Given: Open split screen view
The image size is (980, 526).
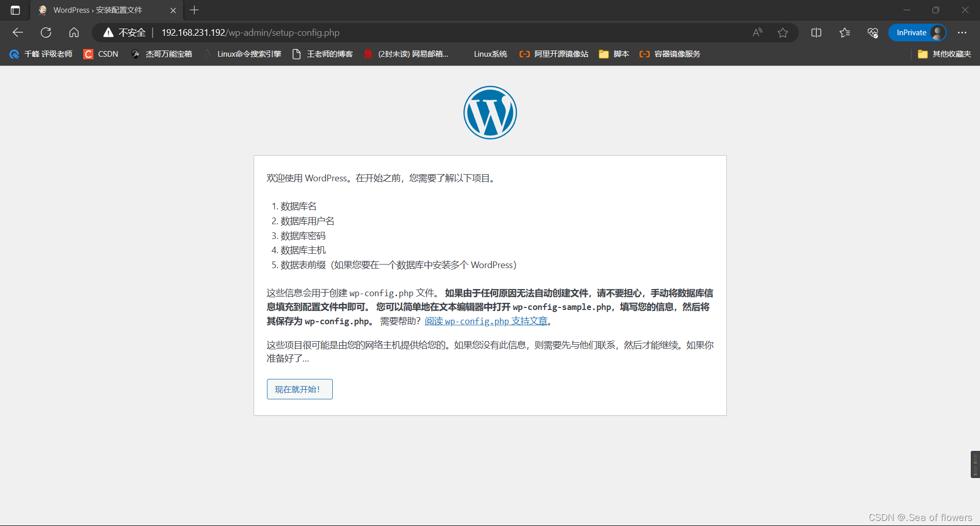Looking at the screenshot, I should tap(816, 33).
